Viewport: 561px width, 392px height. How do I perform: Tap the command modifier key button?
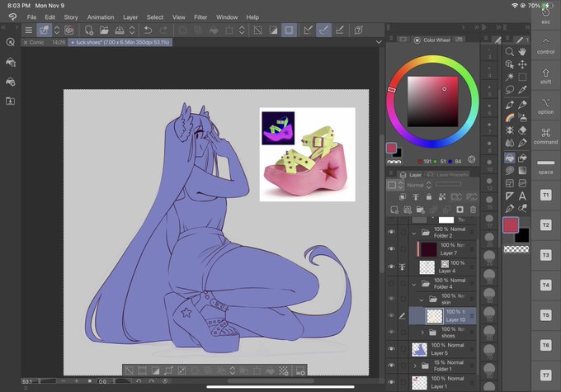coord(545,136)
